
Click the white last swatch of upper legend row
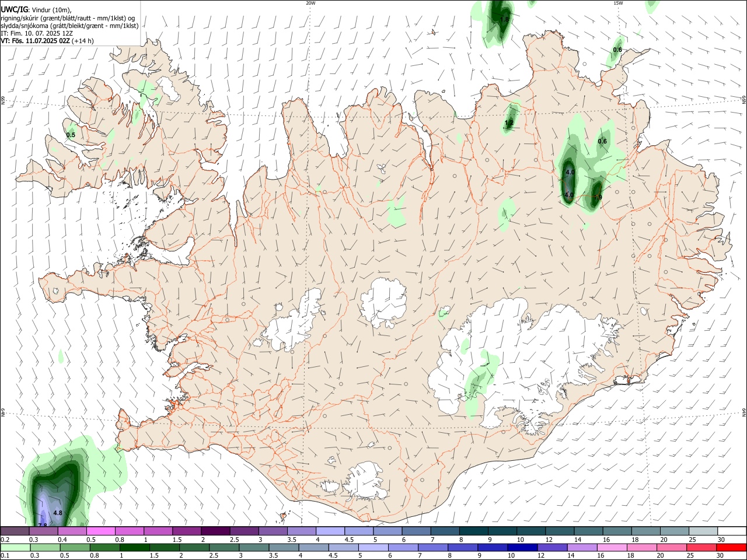pyautogui.click(x=732, y=531)
